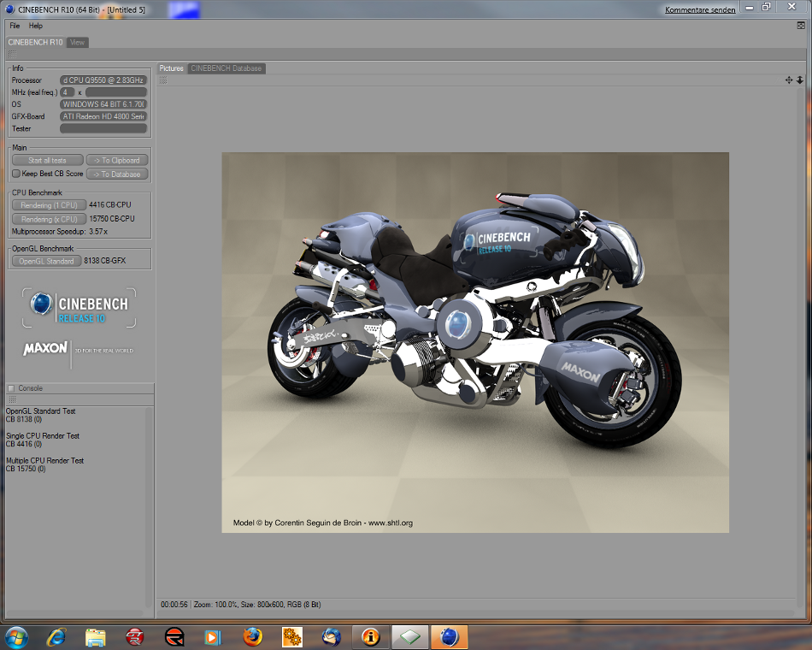Switch to the orange info app on taskbar
Screen dimensions: 812x650
(371, 637)
